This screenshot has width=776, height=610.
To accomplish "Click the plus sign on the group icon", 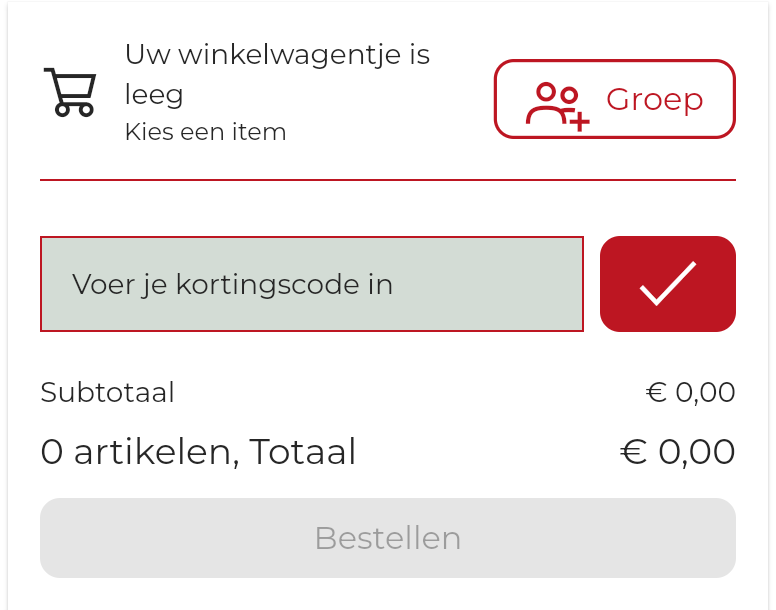I will tap(578, 120).
